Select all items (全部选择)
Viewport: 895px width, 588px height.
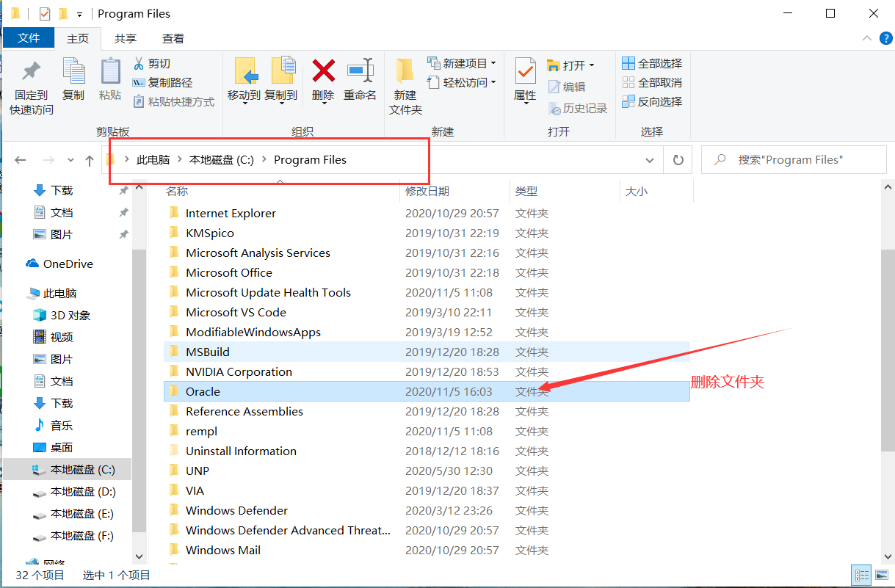[x=652, y=64]
